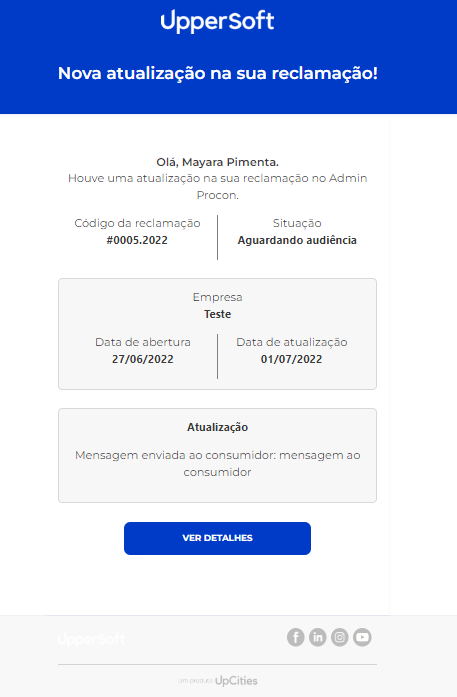Click the status Aguardando audiência
Image resolution: width=457 pixels, height=697 pixels.
pyautogui.click(x=297, y=240)
